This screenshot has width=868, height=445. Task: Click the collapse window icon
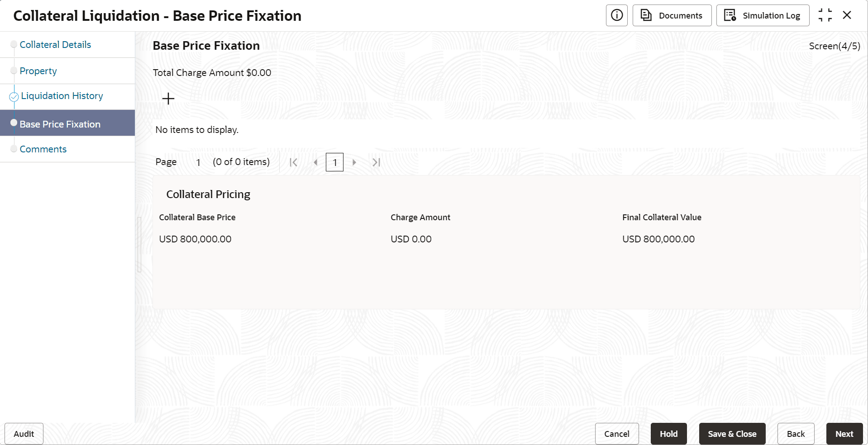pos(825,15)
